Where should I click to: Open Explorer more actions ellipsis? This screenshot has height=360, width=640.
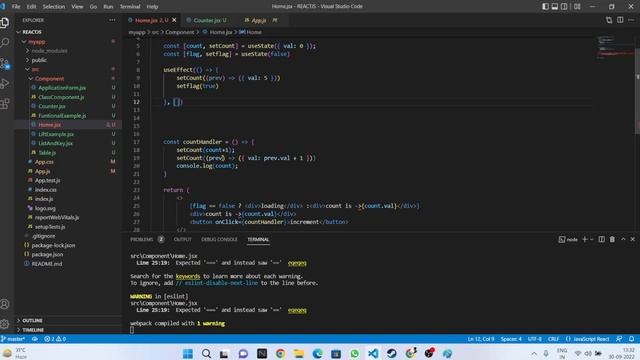point(112,20)
